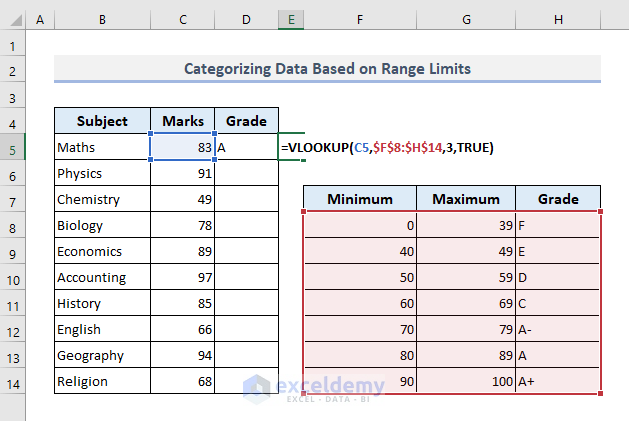Select row 2 header
Viewport: 629px width, 421px height.
[12, 71]
